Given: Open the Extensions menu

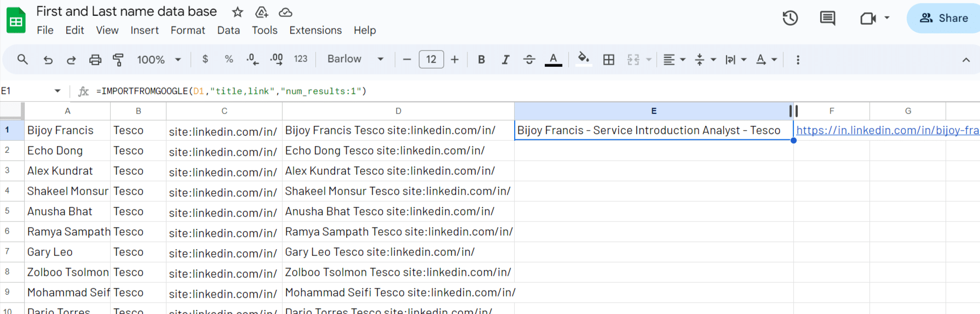Looking at the screenshot, I should [x=315, y=30].
